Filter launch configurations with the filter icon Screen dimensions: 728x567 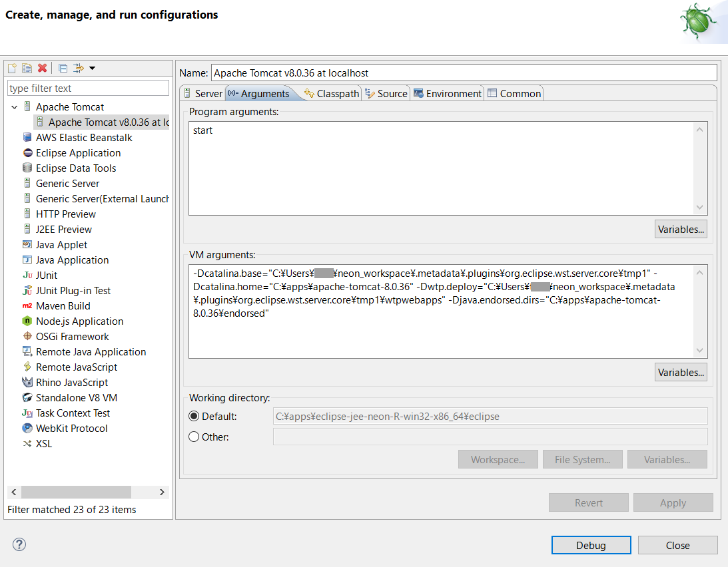(x=77, y=67)
